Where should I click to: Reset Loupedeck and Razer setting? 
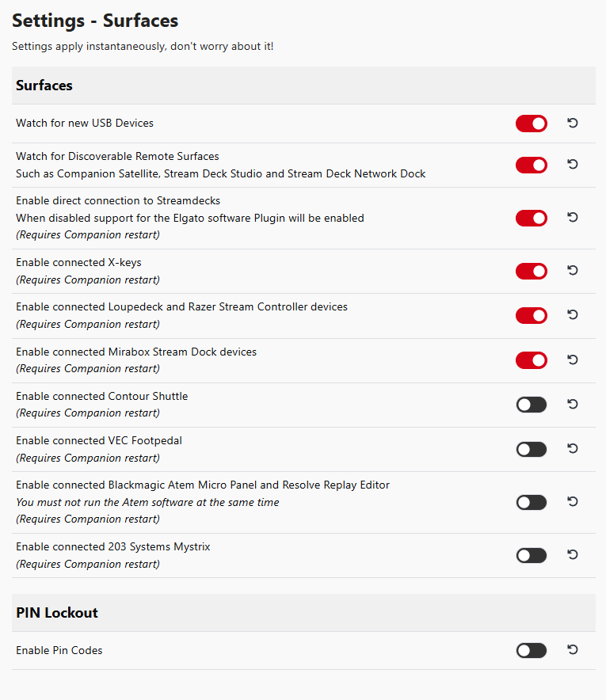(573, 314)
